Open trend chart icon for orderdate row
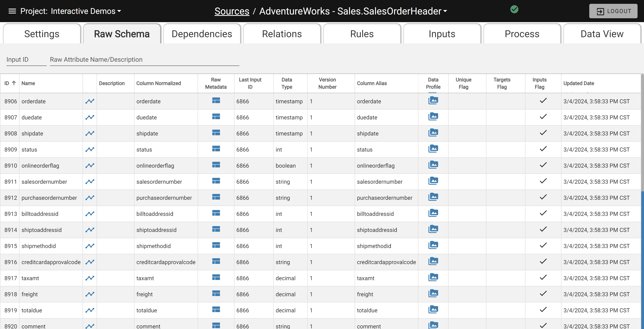 click(90, 101)
